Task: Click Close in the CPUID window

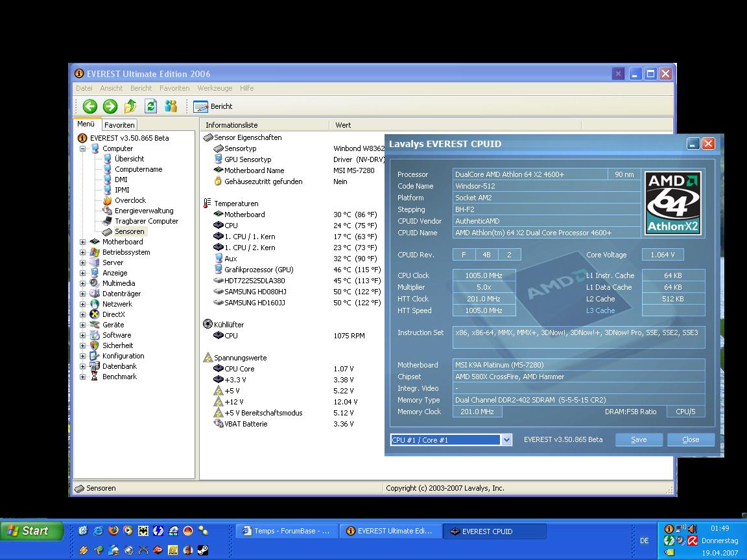Action: [691, 439]
